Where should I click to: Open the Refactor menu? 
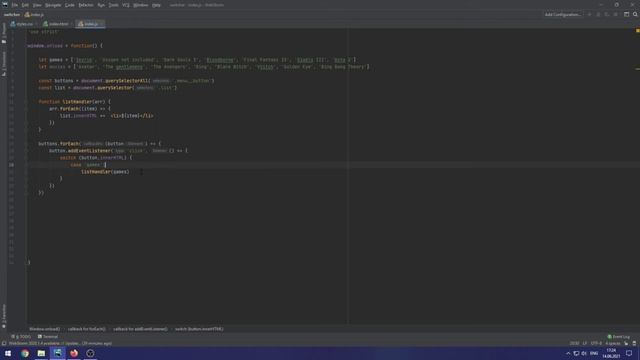click(x=86, y=5)
